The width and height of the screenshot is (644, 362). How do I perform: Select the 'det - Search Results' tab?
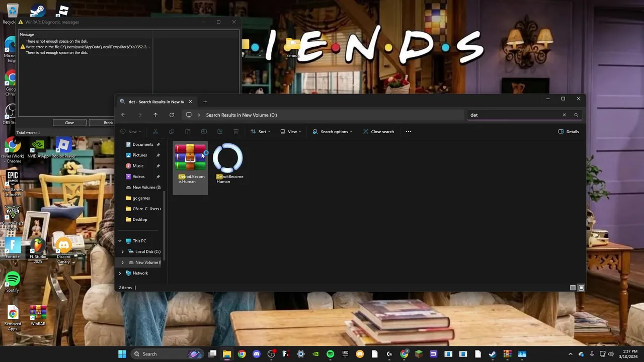156,102
